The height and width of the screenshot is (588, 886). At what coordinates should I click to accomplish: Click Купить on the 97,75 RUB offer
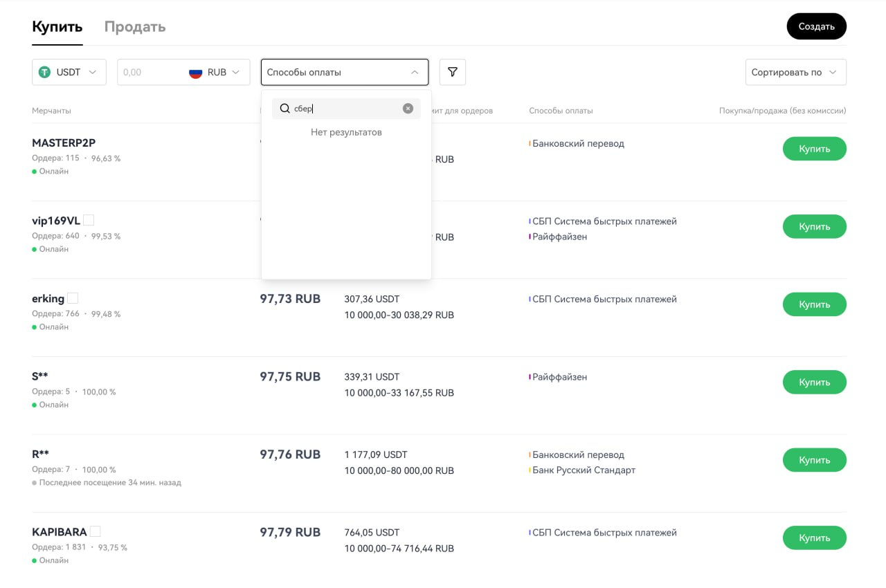(814, 382)
